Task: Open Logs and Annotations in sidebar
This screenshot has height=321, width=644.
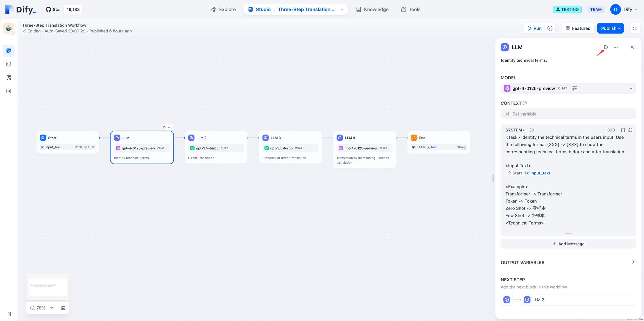Action: tap(9, 77)
